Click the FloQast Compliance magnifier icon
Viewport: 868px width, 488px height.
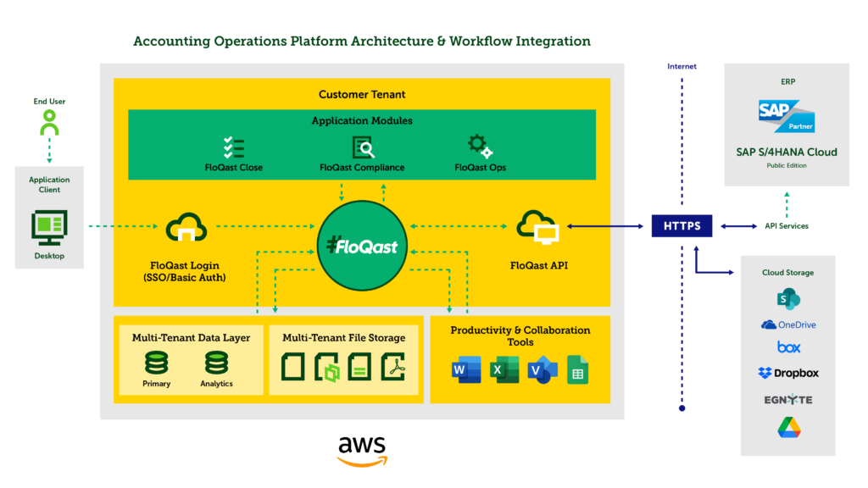363,147
